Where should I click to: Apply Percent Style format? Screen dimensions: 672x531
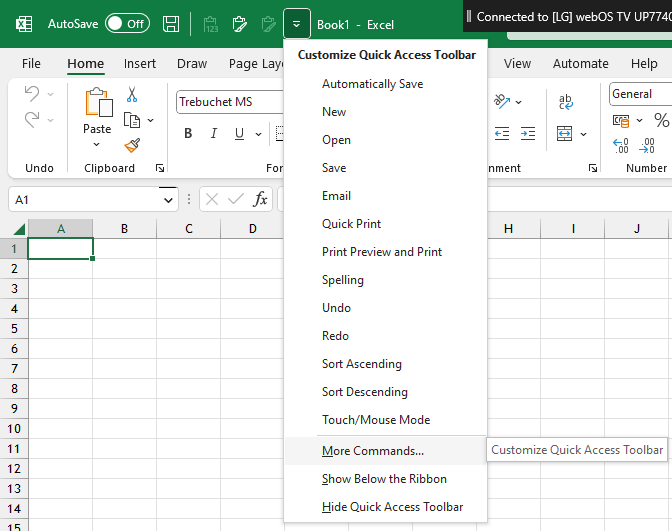tap(661, 120)
